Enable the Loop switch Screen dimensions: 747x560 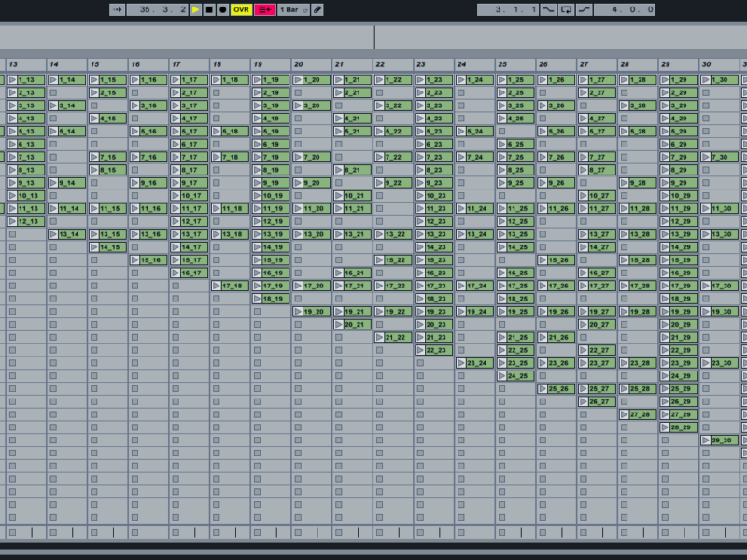pyautogui.click(x=566, y=9)
